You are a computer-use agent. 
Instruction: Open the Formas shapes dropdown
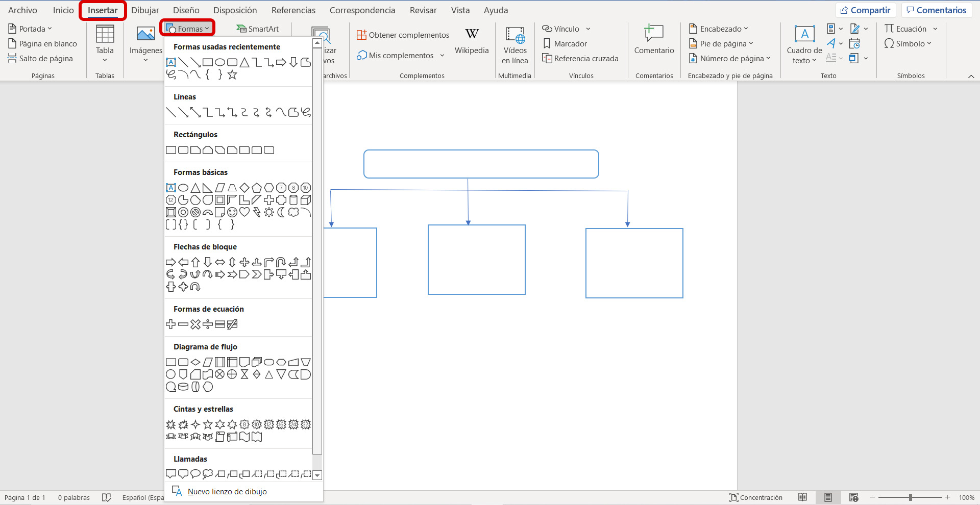tap(187, 29)
